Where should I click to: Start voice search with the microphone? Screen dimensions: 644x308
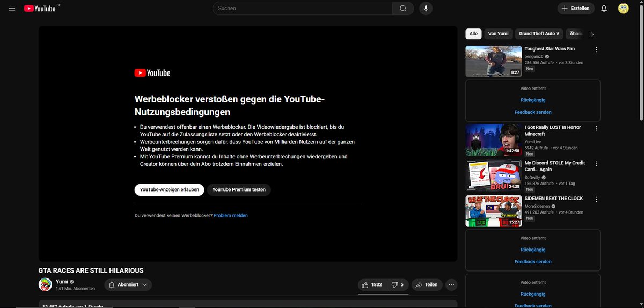426,8
